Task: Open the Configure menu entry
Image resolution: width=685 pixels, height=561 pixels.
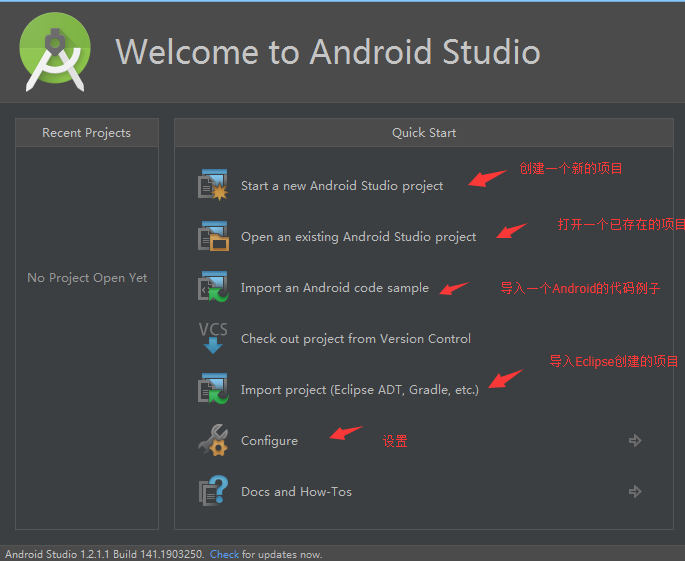Action: click(x=269, y=441)
